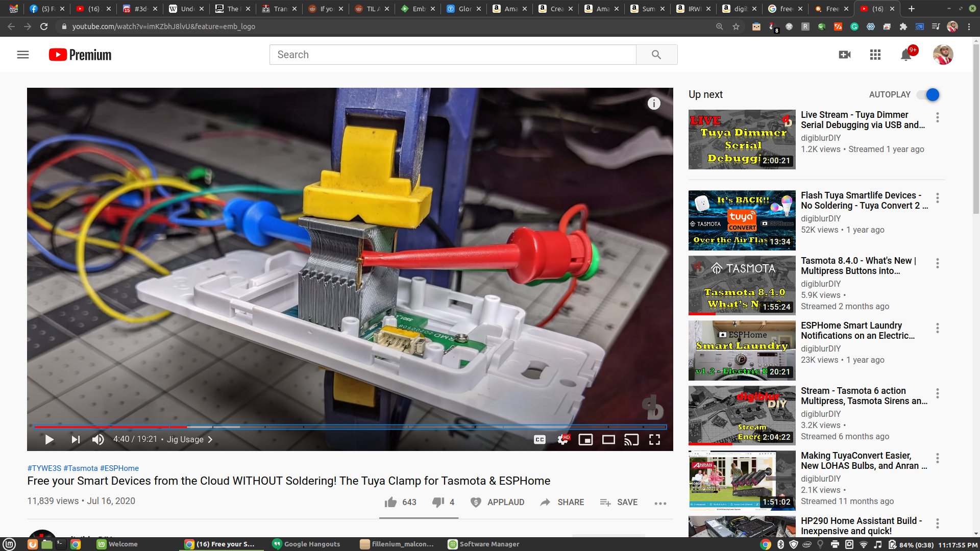Screen dimensions: 980x551
Task: Enter fullscreen mode
Action: 654,439
